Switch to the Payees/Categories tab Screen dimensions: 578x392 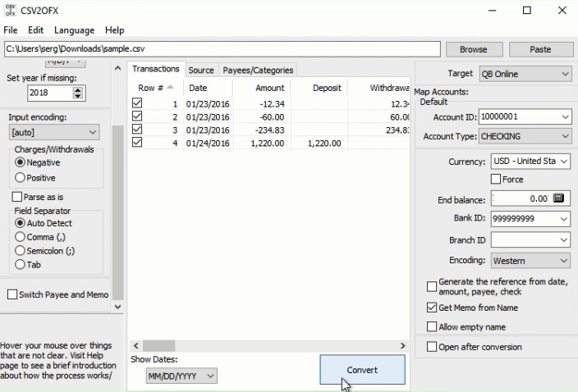click(258, 70)
